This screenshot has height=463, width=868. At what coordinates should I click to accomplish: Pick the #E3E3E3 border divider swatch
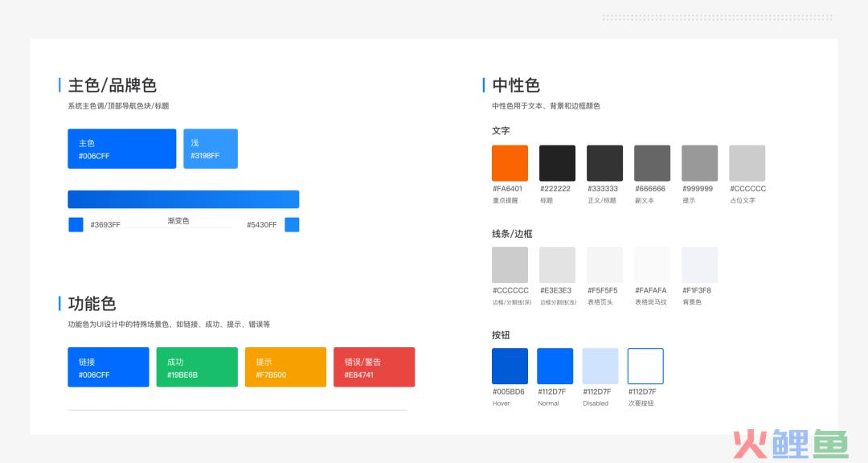pos(557,265)
